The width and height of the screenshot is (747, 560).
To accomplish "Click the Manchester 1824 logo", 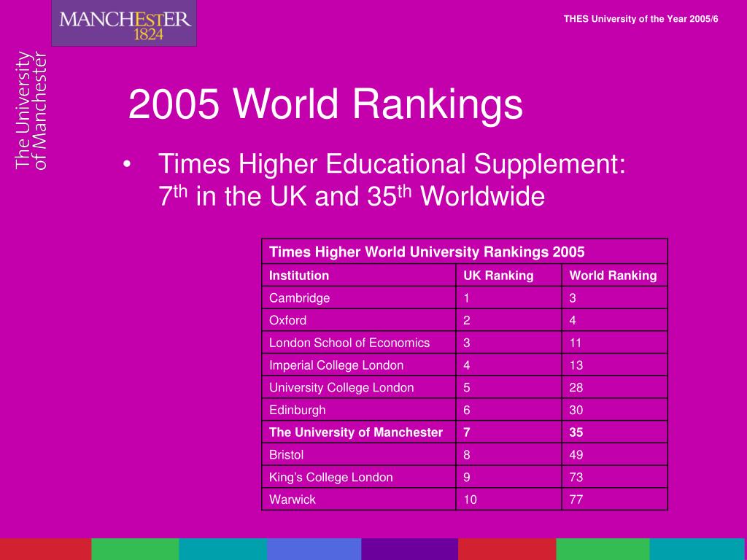I will (124, 23).
